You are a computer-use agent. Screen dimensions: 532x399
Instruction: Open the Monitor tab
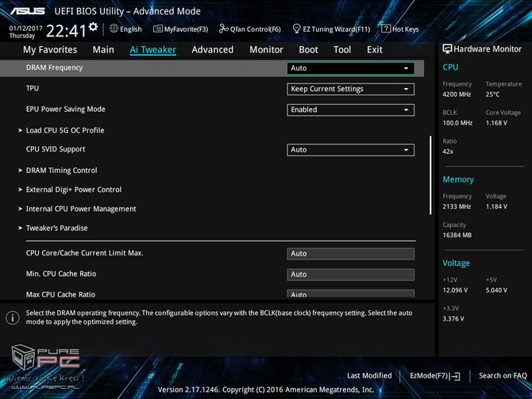coord(266,50)
